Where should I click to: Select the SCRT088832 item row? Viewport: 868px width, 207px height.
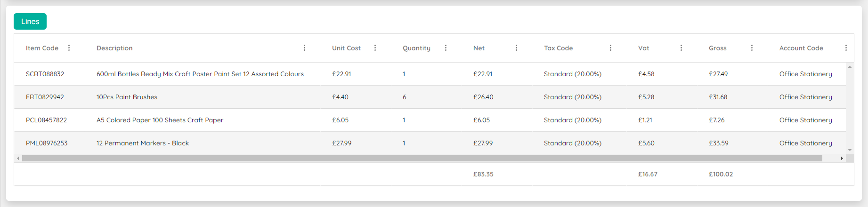pyautogui.click(x=430, y=74)
